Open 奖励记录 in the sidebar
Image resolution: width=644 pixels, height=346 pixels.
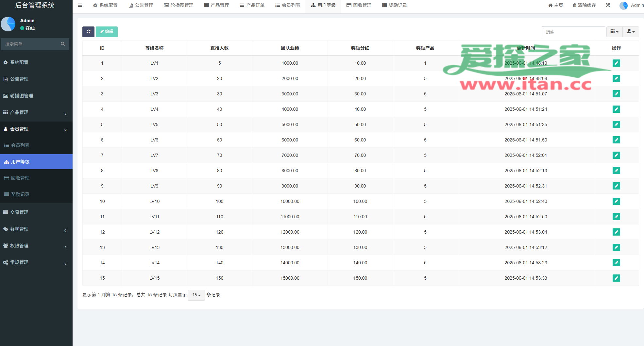[x=20, y=194]
